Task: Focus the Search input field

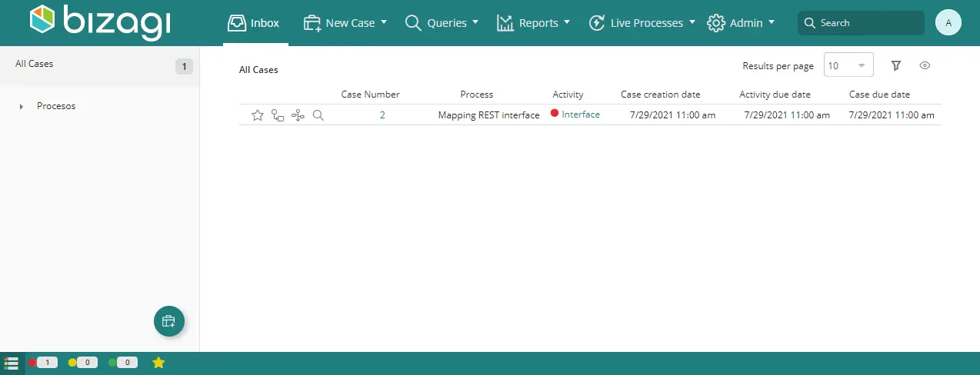Action: (861, 23)
